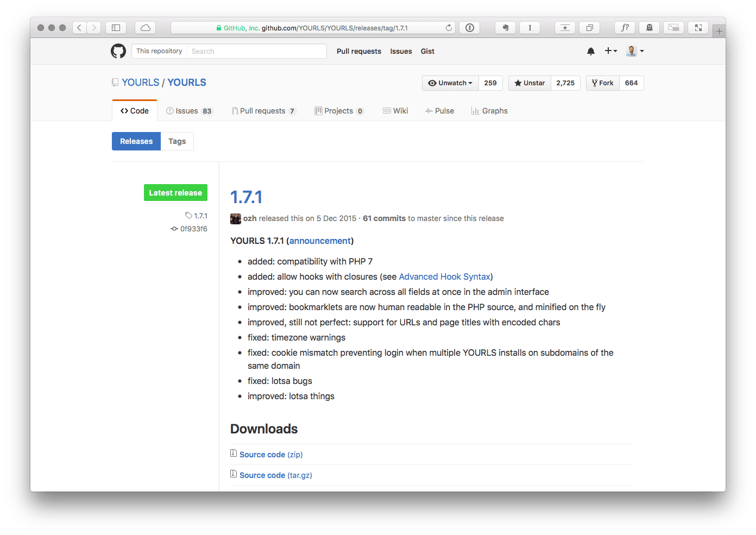The image size is (756, 535).
Task: Open the Wiki tab
Action: click(x=395, y=111)
